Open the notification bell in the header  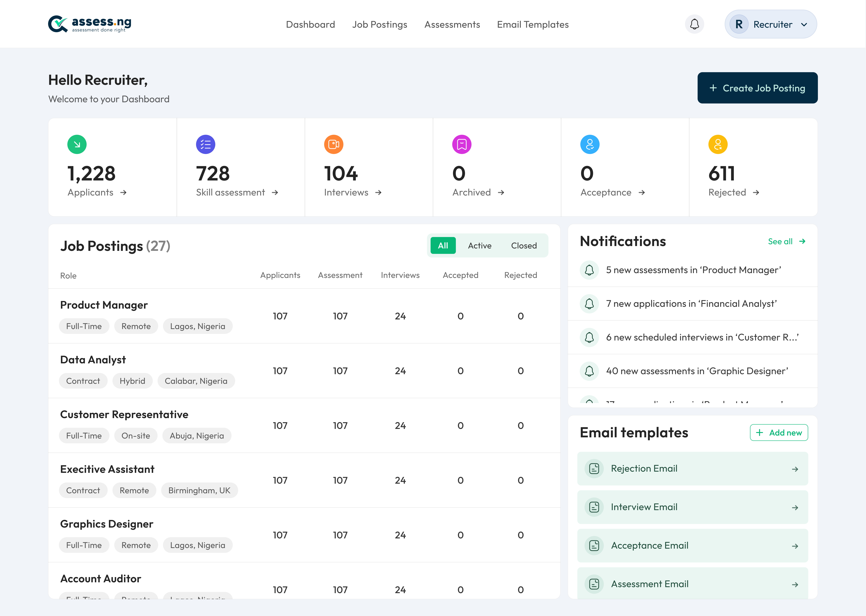(694, 24)
